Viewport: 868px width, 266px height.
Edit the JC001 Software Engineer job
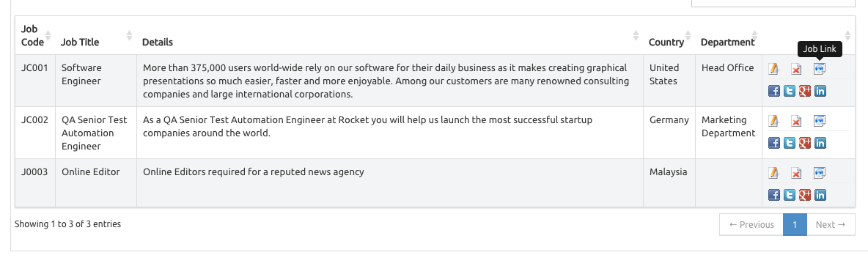coord(774,69)
